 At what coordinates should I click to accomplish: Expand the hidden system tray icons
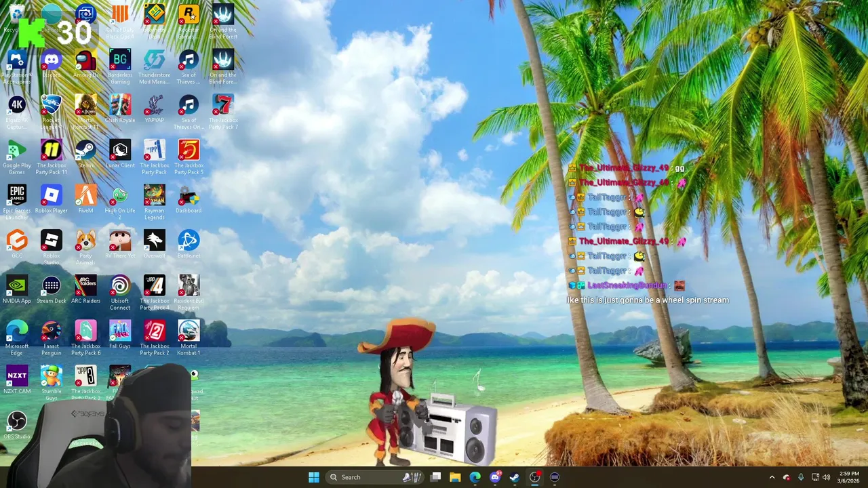[x=772, y=477]
